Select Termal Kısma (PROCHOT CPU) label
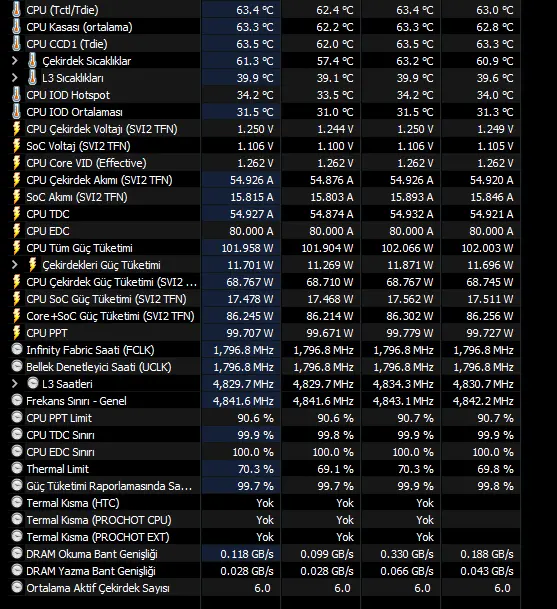 (99, 520)
